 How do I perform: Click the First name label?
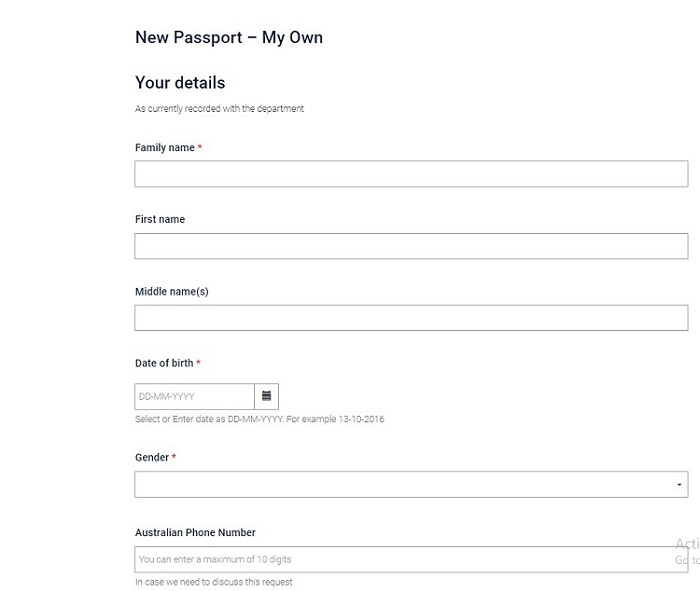(x=160, y=219)
